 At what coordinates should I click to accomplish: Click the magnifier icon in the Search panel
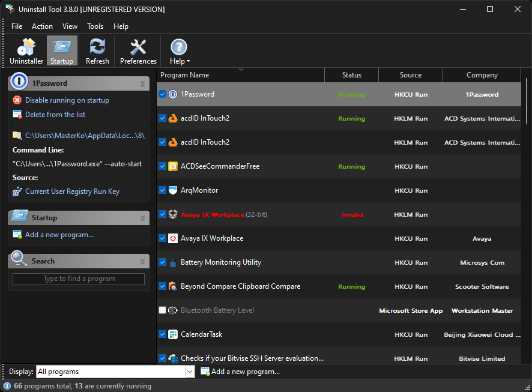19,259
